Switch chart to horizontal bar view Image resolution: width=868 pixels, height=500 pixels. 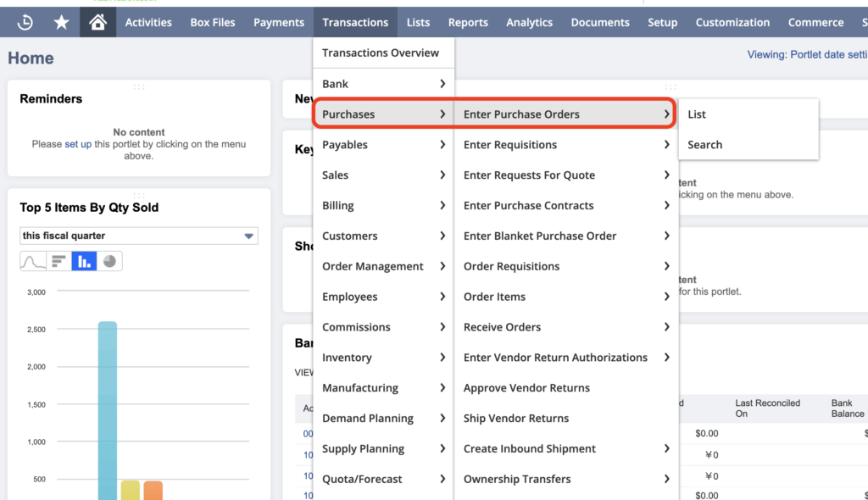click(58, 261)
